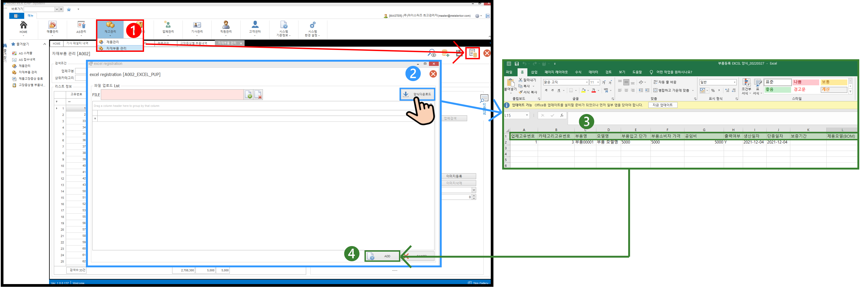Close excel registration popup with red circle X

433,74
